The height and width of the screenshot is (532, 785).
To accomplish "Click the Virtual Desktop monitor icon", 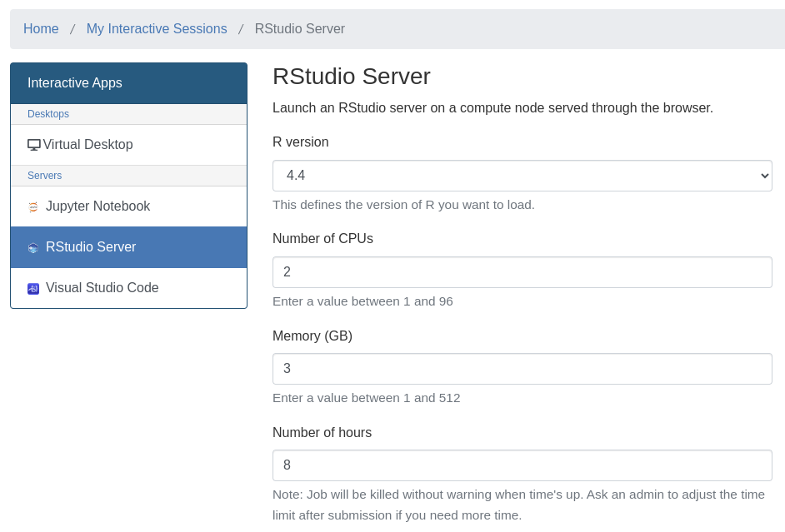I will [33, 145].
